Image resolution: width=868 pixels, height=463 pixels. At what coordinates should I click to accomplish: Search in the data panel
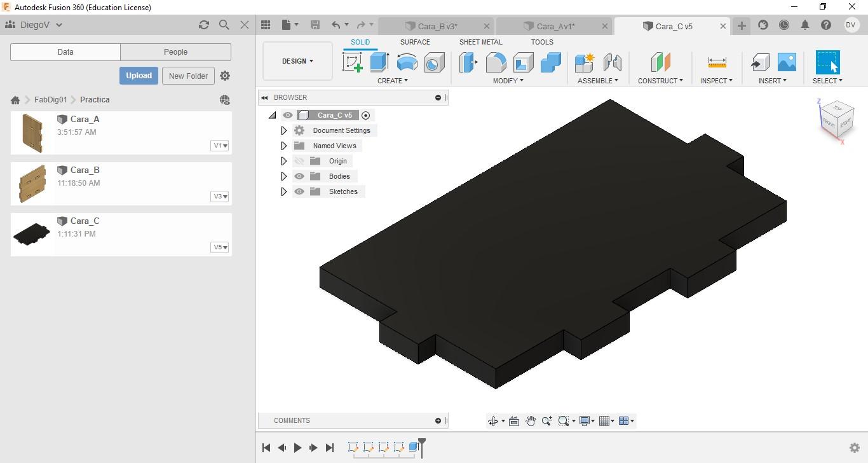tap(224, 25)
